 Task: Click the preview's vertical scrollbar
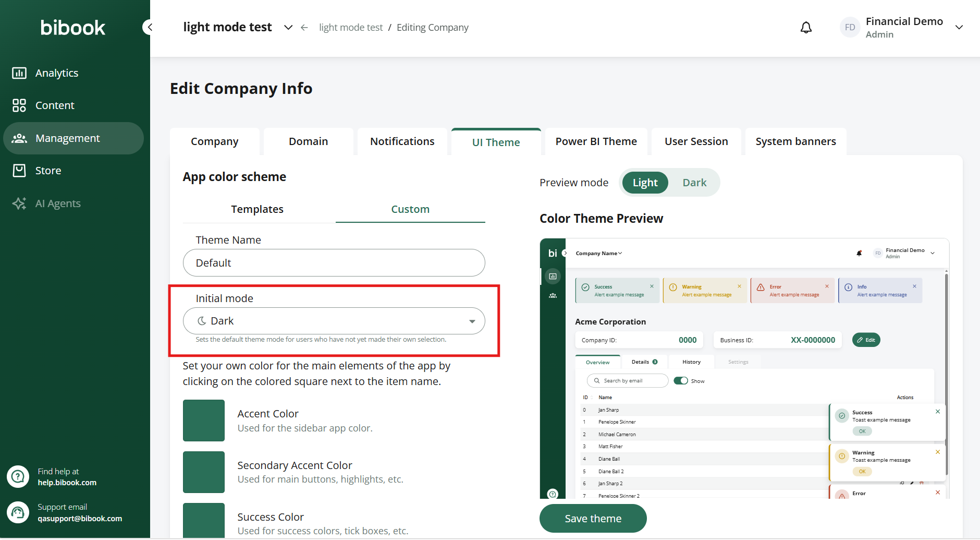(946, 373)
